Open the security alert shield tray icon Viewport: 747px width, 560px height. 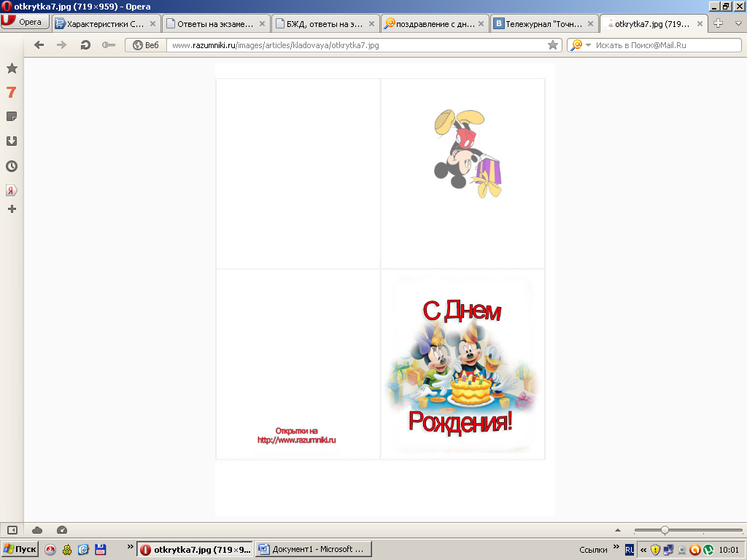[x=656, y=550]
